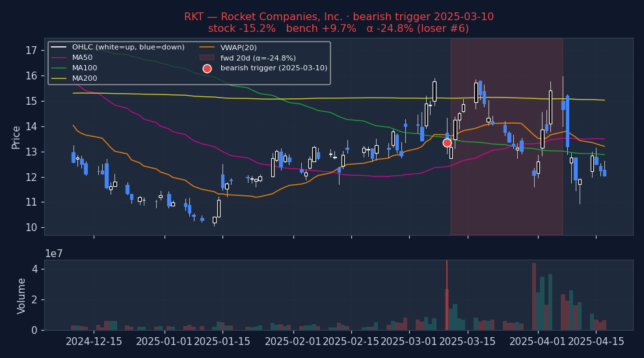Click the orange VWAP(20) line sample in the legend

(x=207, y=47)
